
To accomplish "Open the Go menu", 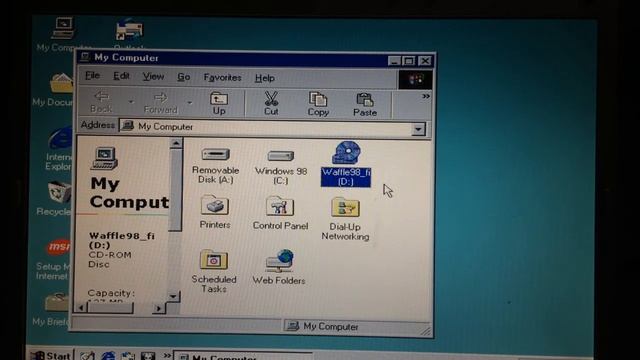I will click(x=184, y=77).
